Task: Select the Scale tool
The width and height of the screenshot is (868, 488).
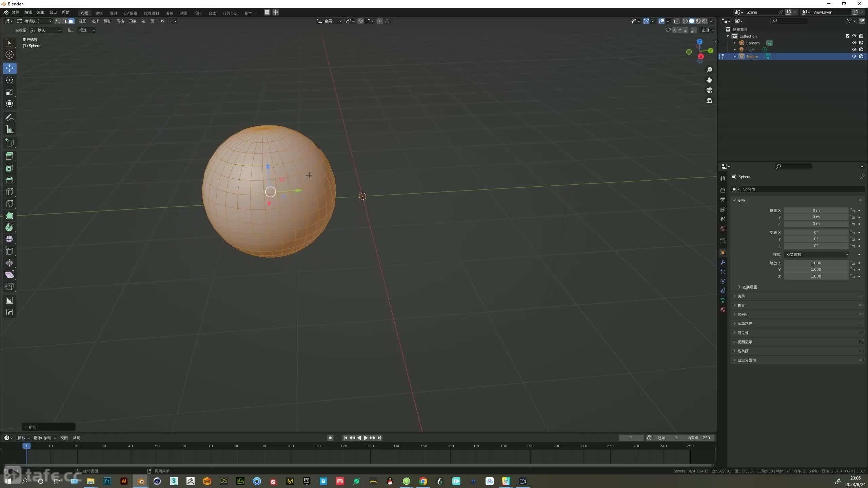Action: (9, 92)
